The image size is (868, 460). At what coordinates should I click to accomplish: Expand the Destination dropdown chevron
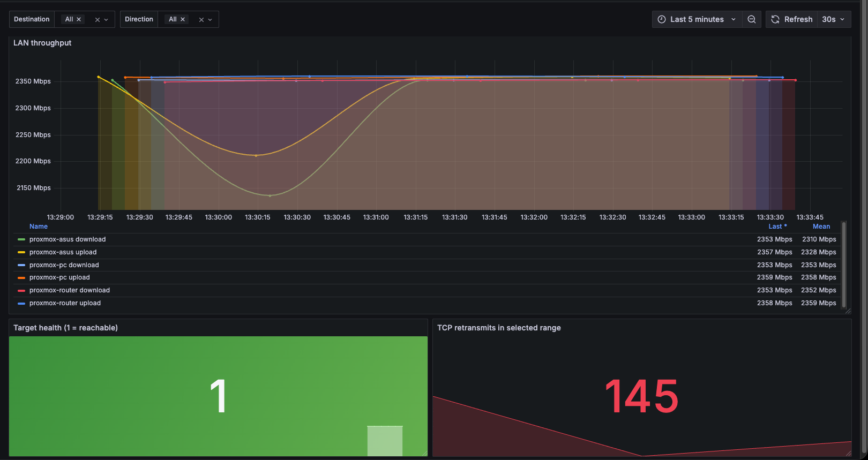(x=106, y=20)
